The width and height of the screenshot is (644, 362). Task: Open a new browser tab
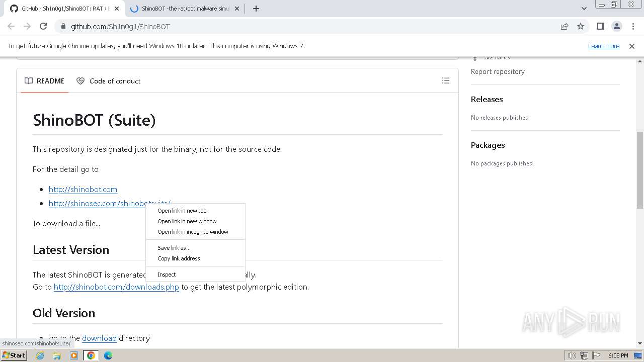pyautogui.click(x=256, y=9)
